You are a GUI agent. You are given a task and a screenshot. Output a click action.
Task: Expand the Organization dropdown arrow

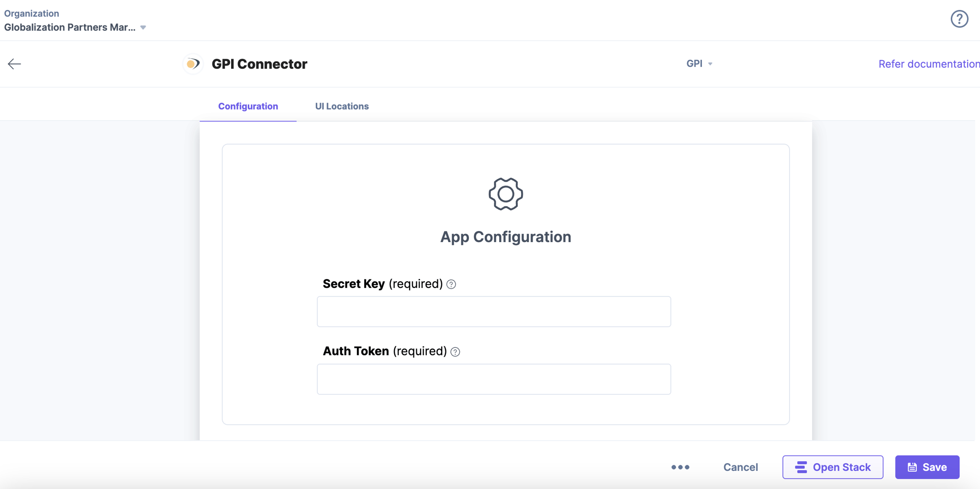point(143,28)
